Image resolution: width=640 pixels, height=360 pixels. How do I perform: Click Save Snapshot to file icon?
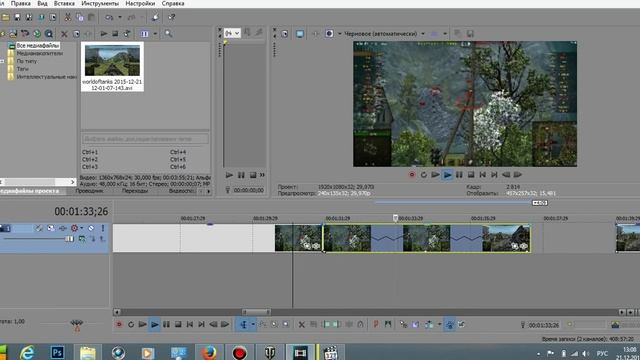[470, 34]
